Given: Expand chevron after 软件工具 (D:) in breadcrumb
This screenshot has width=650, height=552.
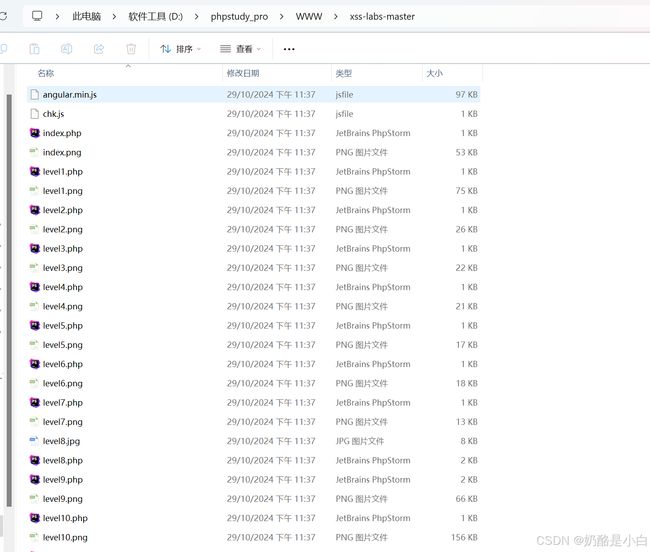Looking at the screenshot, I should 196,17.
